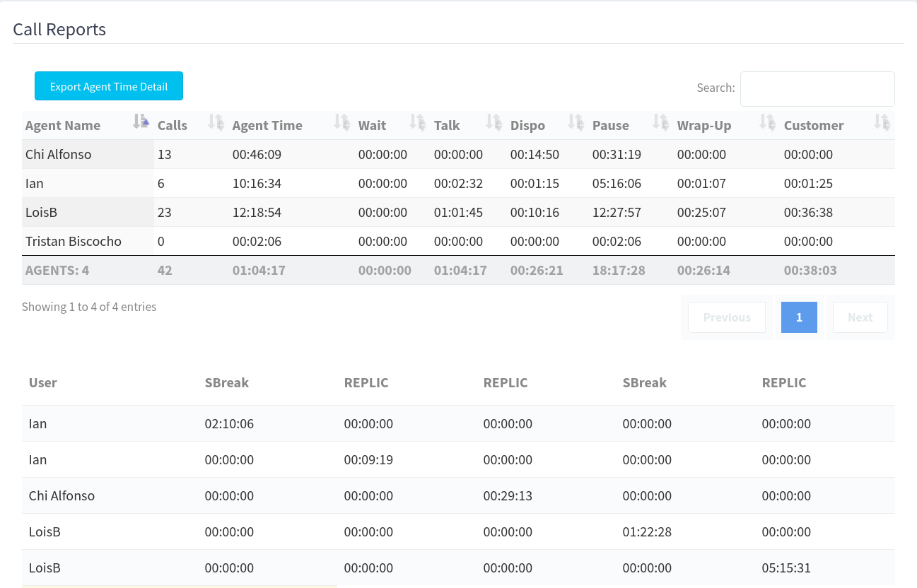917x588 pixels.
Task: Sort by Talk column icon
Action: click(x=494, y=122)
